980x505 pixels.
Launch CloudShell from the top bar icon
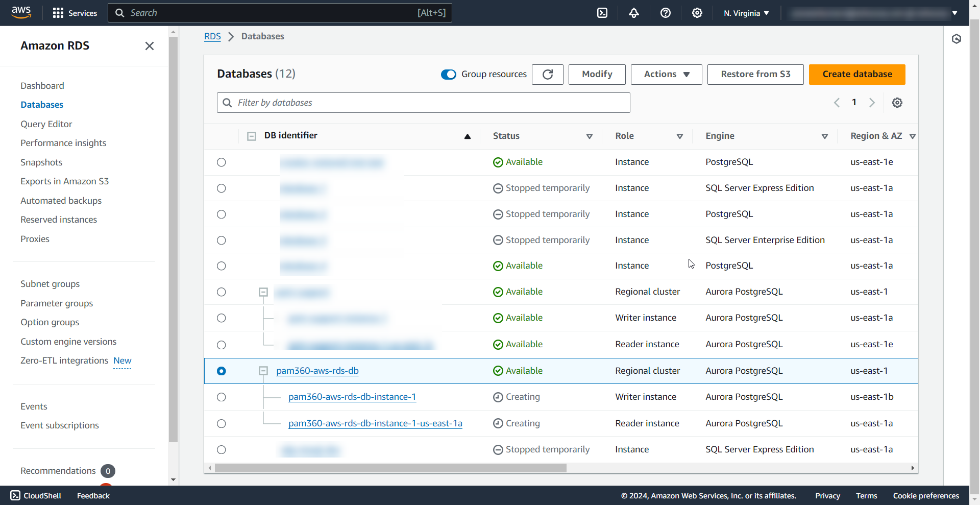coord(602,13)
